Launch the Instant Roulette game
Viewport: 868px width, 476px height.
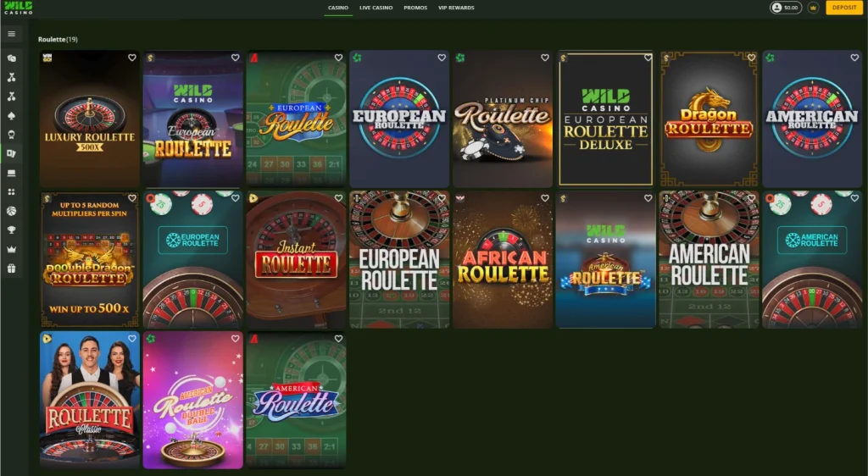tap(296, 260)
